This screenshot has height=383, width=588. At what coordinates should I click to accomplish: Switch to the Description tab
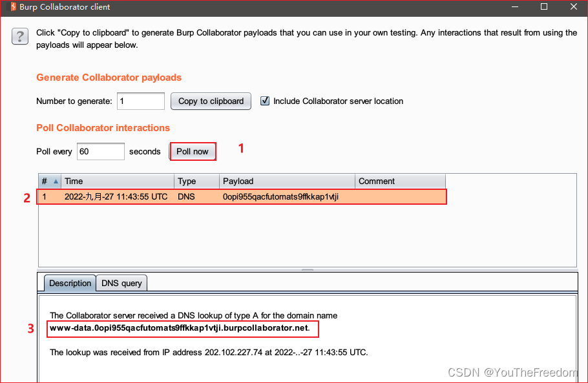70,283
